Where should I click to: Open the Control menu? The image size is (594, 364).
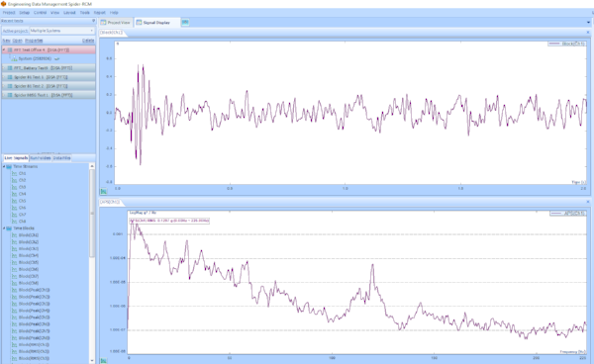tap(41, 13)
